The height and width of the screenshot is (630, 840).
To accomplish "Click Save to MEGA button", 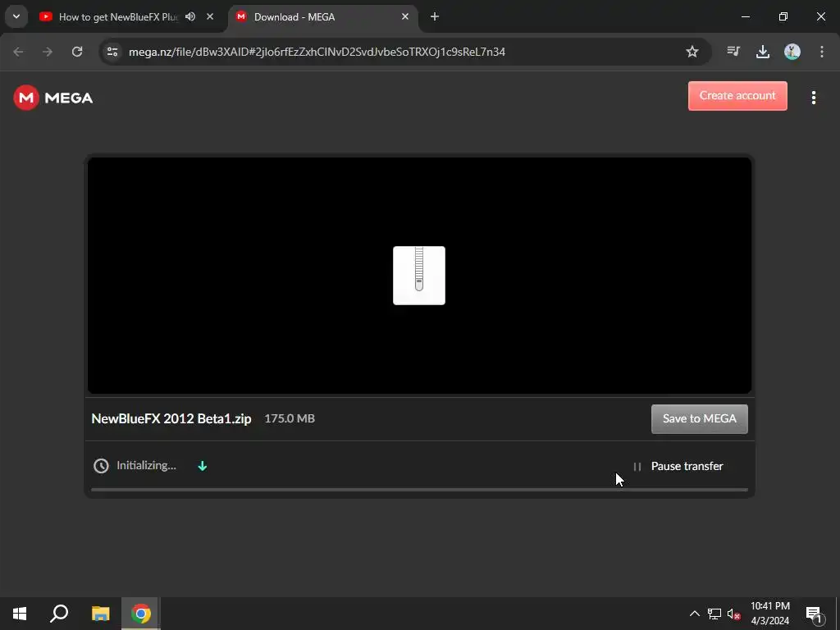I will tap(699, 419).
